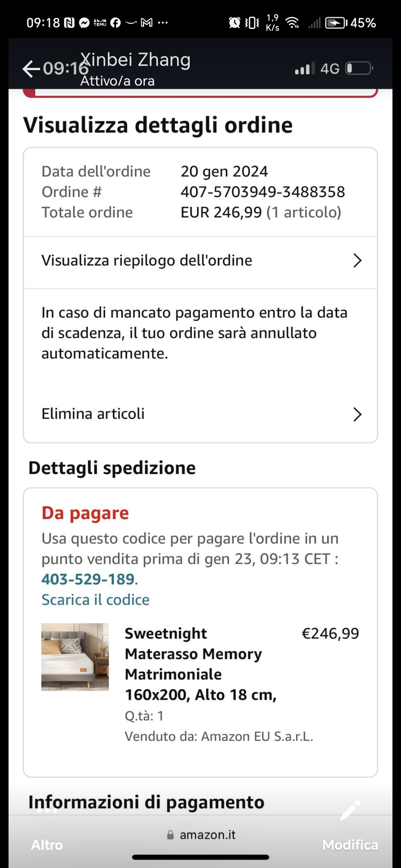Tap the Messenger notification icon in status bar
The width and height of the screenshot is (401, 868).
tap(85, 23)
